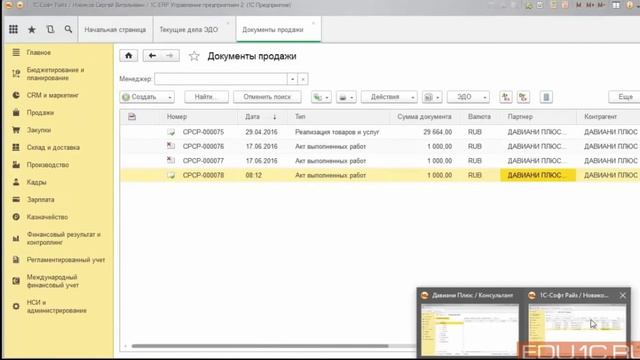
Task: Open Международный финансовый учет section
Action: click(53, 281)
